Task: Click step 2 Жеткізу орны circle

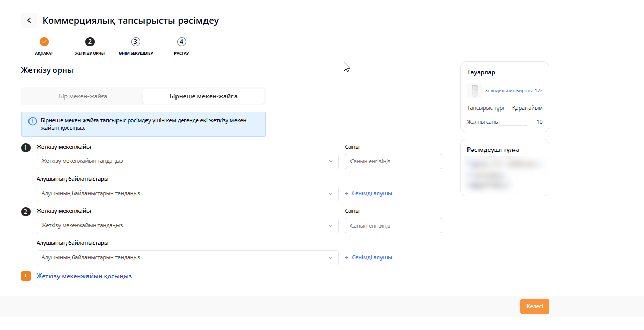Action: click(90, 42)
